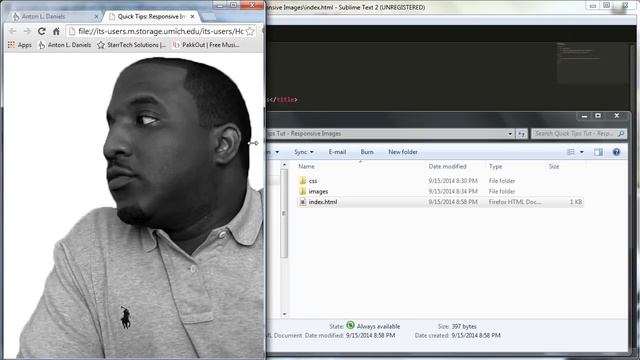Open the StarrTech Solutions bookmark
Viewport: 640px width, 360px height.
[131, 45]
